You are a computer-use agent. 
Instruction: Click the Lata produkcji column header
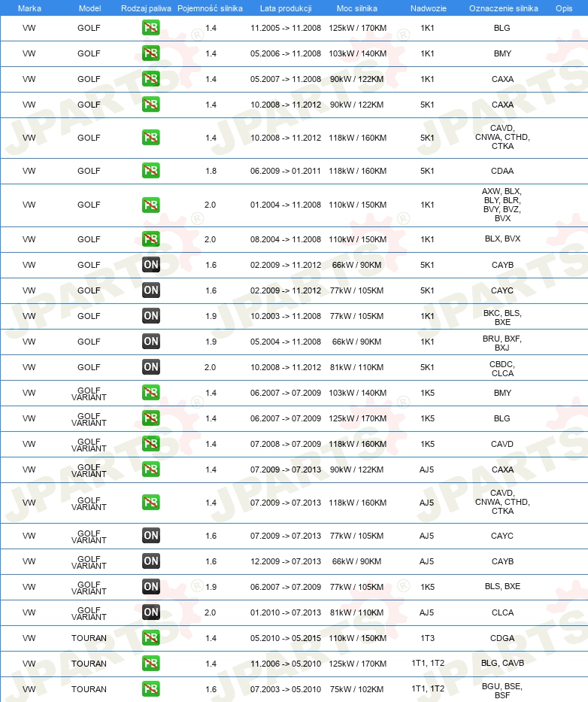(286, 8)
